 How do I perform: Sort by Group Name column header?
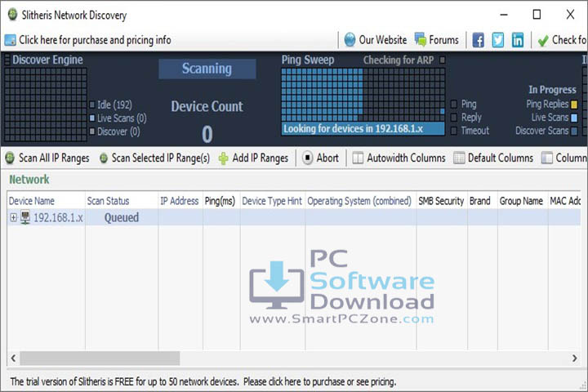(x=523, y=201)
